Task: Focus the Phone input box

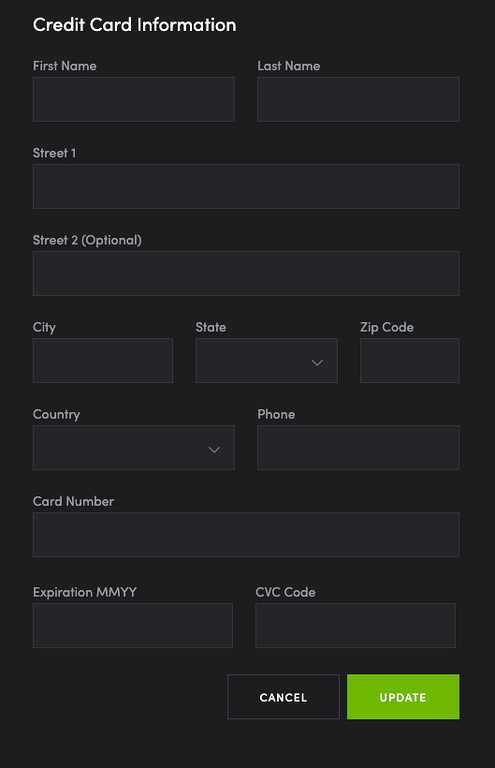Action: pos(358,448)
